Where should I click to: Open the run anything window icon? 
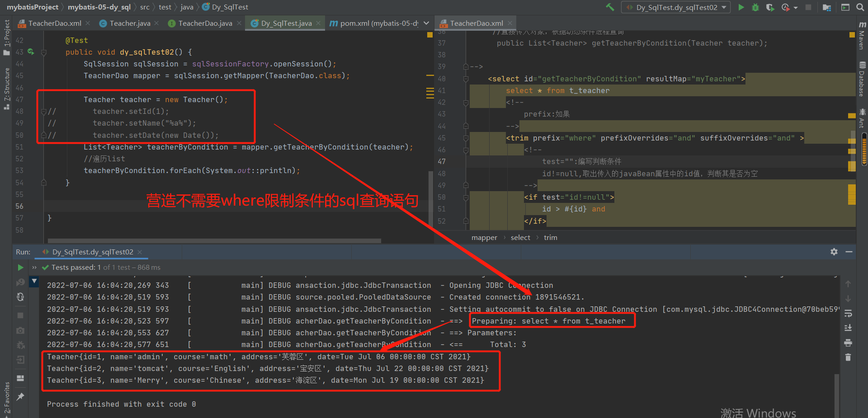(x=845, y=7)
